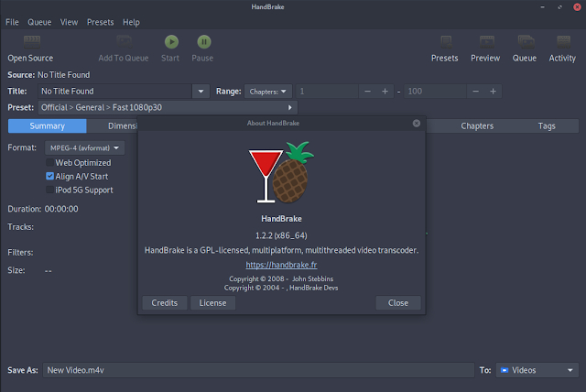Open the Help menu
The image size is (586, 392).
[x=131, y=22]
